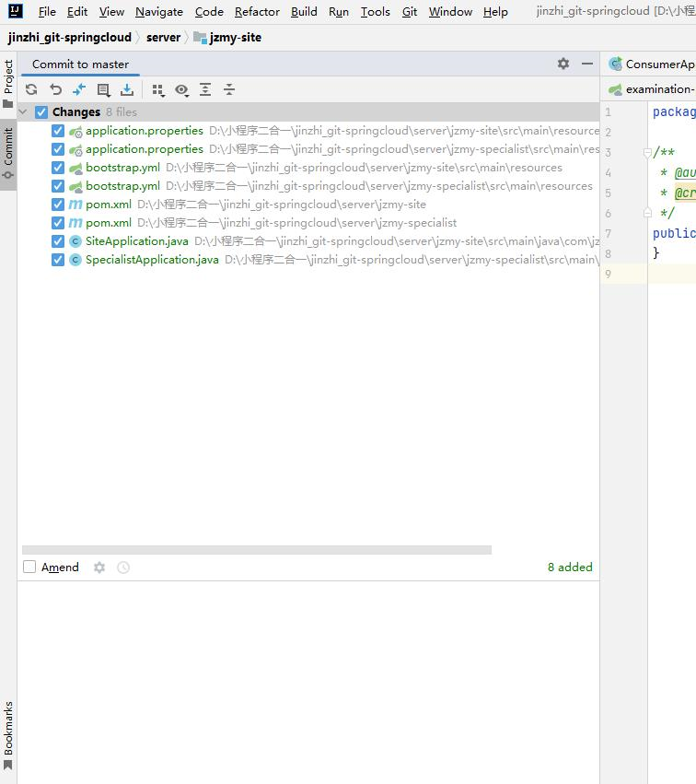Uncheck bootstrap.yml in jzmy-specialist
Viewport: 696px width, 784px height.
58,186
